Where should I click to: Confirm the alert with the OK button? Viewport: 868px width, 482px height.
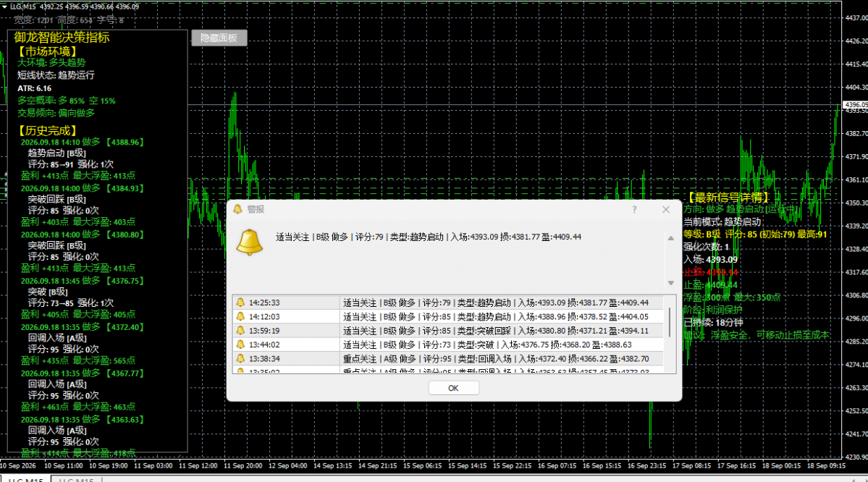click(453, 388)
